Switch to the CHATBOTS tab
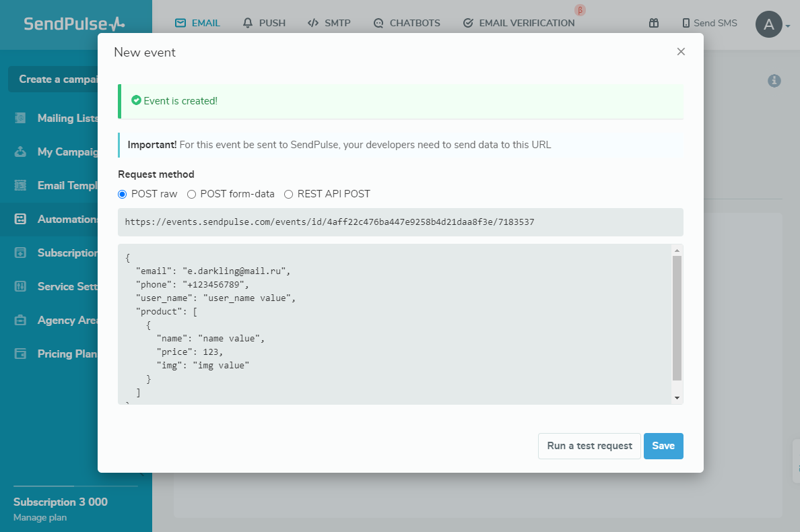 click(407, 23)
